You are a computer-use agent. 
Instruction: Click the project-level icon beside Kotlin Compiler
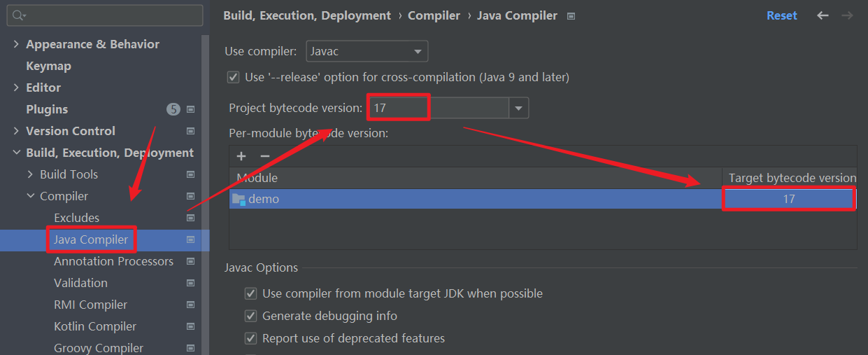click(190, 326)
